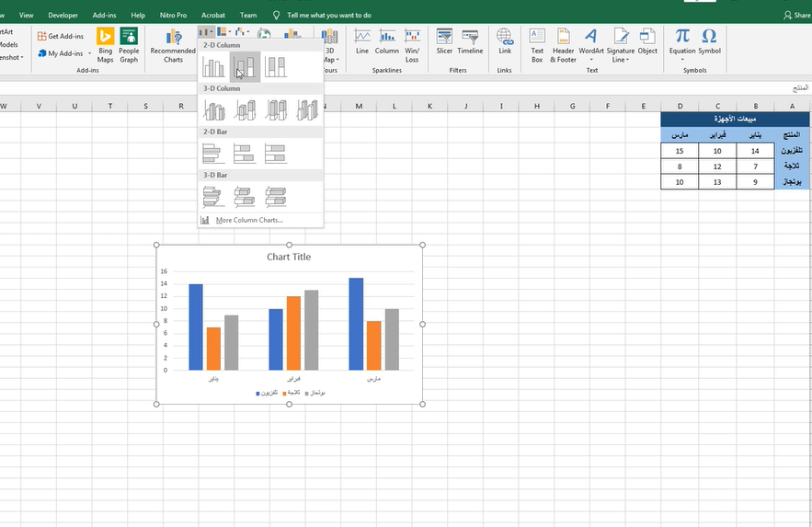Insert a Line sparkline
The width and height of the screenshot is (812, 527).
(362, 41)
